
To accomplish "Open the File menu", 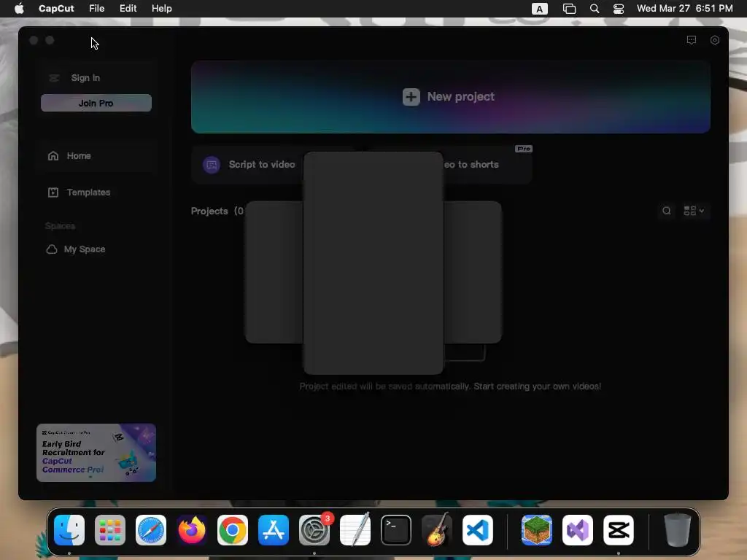I will [97, 9].
